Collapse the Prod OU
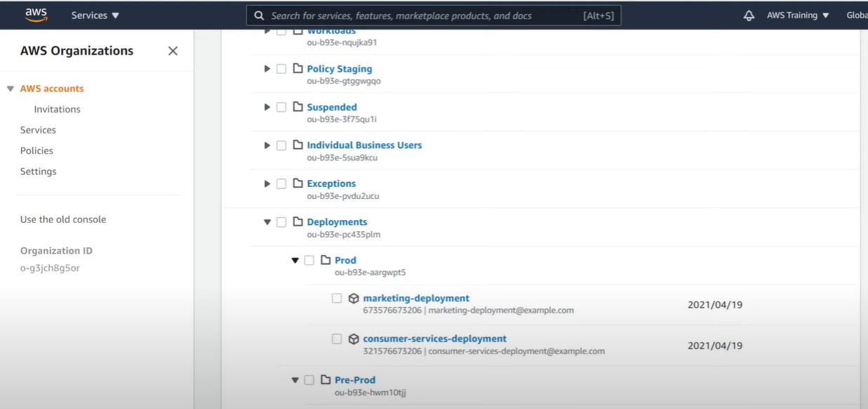 (x=295, y=261)
